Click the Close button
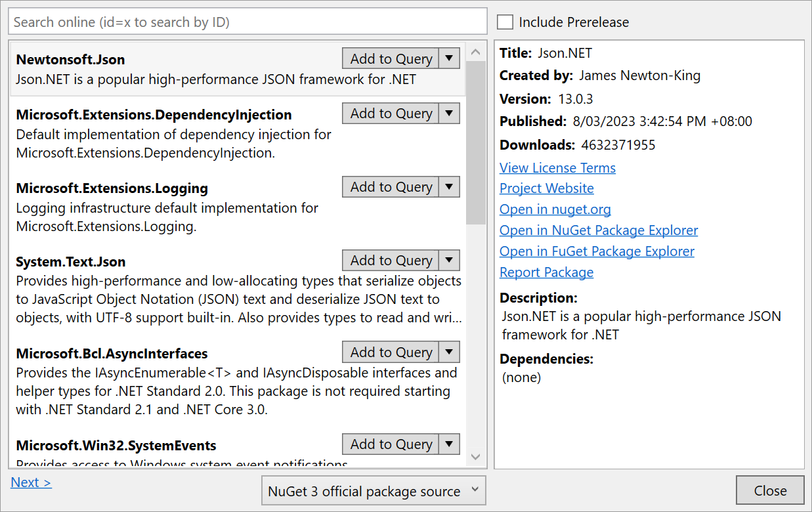This screenshot has height=512, width=812. 770,491
